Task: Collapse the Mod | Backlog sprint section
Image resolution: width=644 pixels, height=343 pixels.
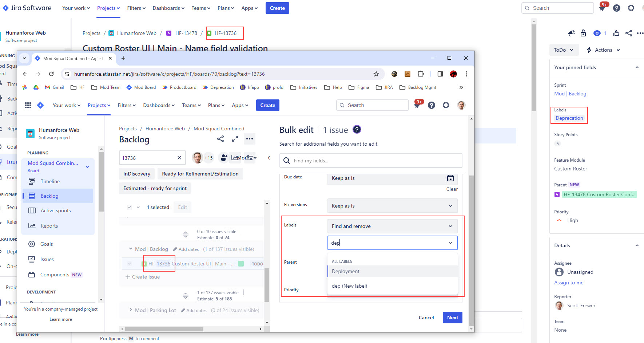Action: click(x=131, y=249)
